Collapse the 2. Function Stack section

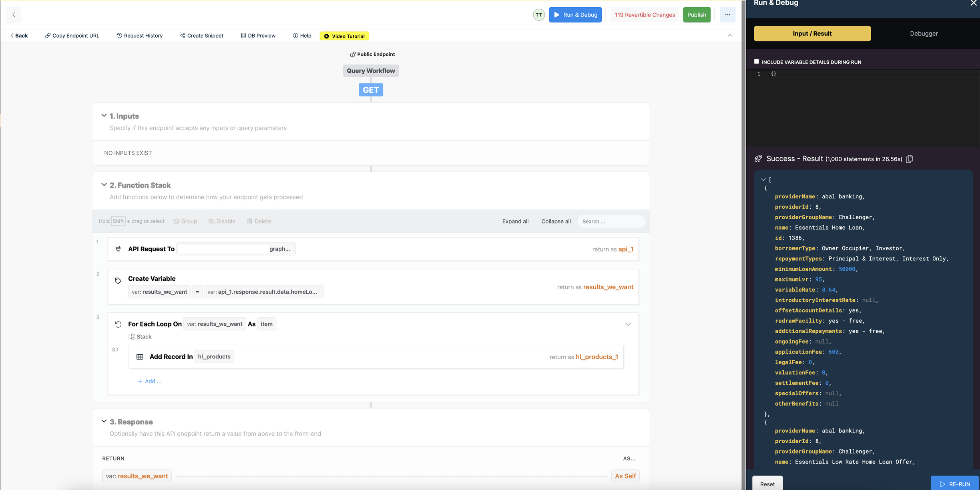click(104, 185)
